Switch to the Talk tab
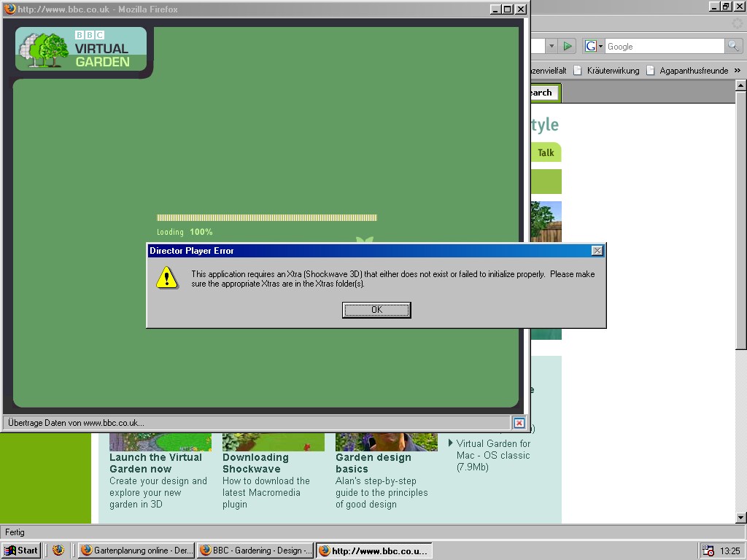Viewport: 747px width, 560px height. (x=546, y=152)
